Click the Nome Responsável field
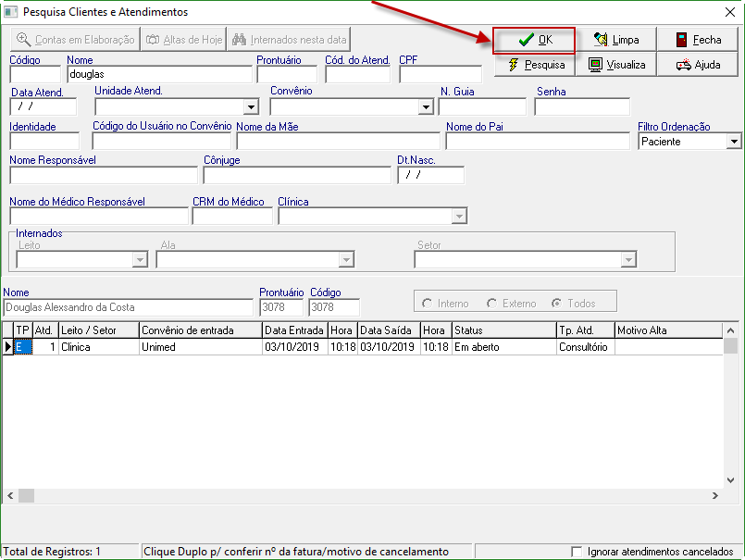 [x=104, y=175]
